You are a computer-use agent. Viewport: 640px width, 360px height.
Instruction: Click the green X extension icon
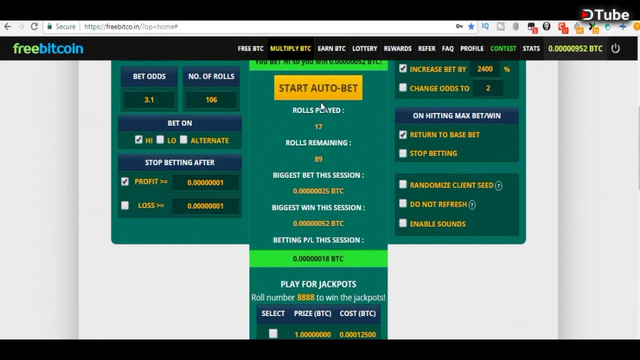(593, 28)
